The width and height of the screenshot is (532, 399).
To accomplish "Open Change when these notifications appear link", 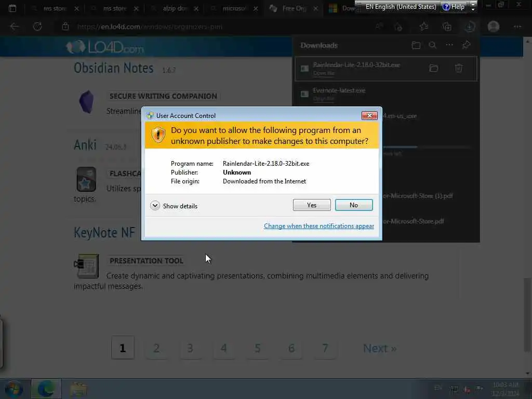I will coord(319,226).
